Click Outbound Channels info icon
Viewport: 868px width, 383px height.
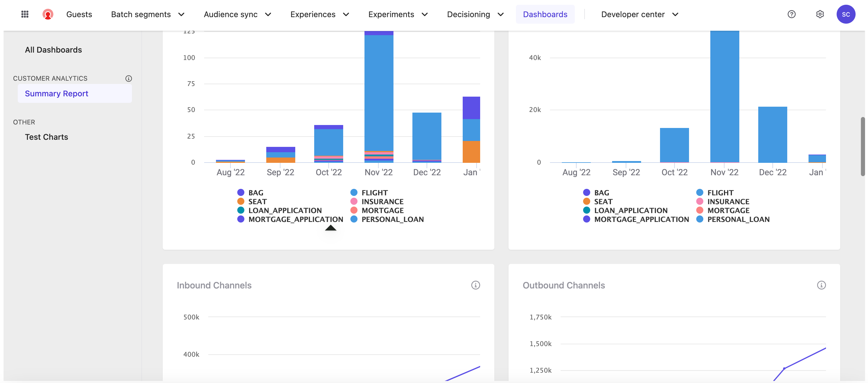(x=821, y=285)
